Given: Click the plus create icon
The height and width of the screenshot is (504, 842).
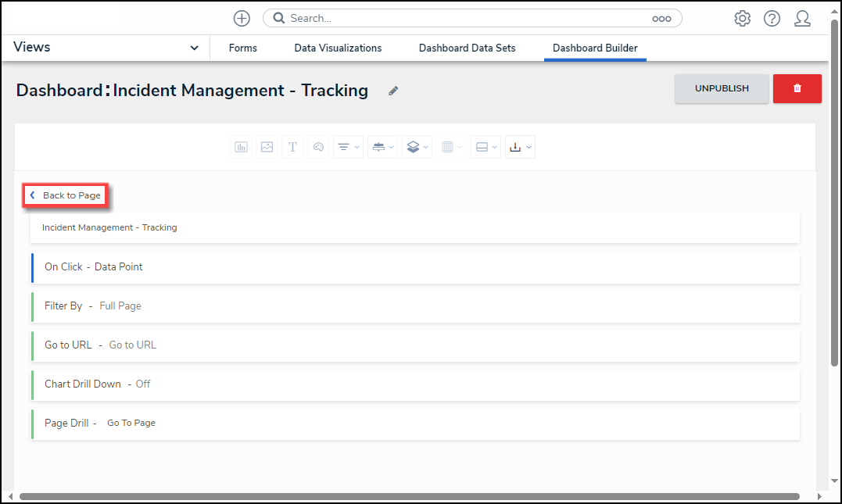Looking at the screenshot, I should tap(242, 19).
